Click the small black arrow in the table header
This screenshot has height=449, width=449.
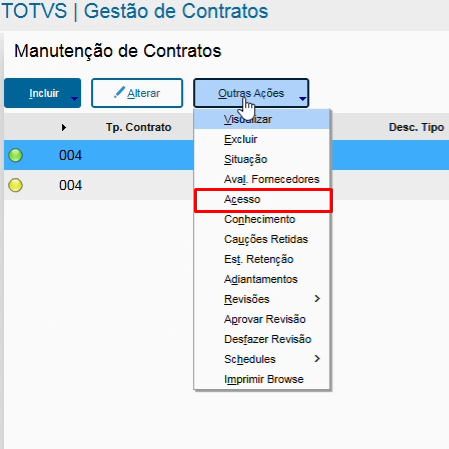[x=64, y=127]
